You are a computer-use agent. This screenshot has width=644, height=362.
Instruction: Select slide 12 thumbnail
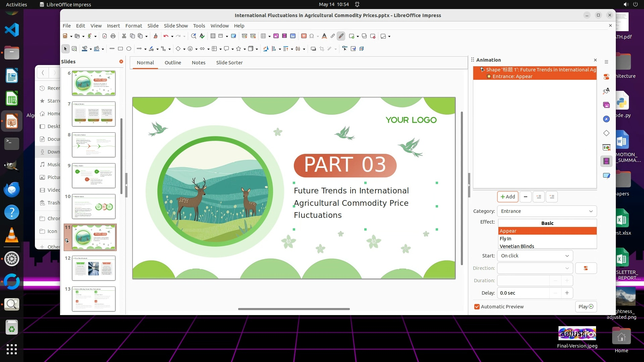94,268
